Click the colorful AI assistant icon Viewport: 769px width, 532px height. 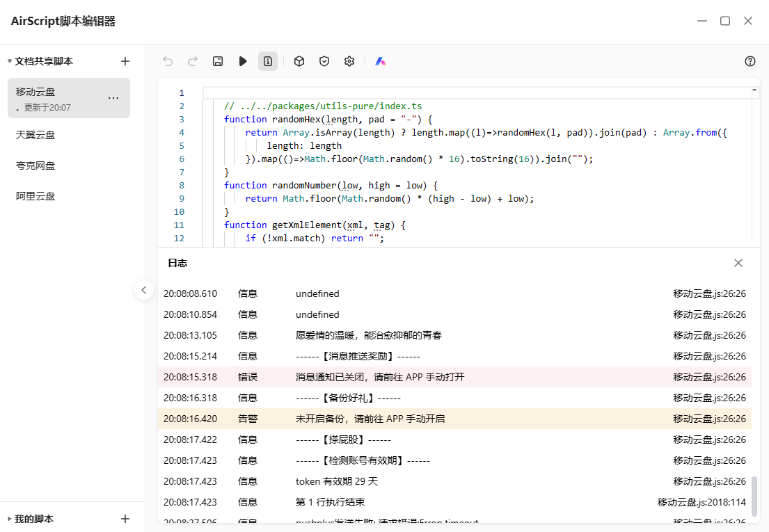pos(381,61)
